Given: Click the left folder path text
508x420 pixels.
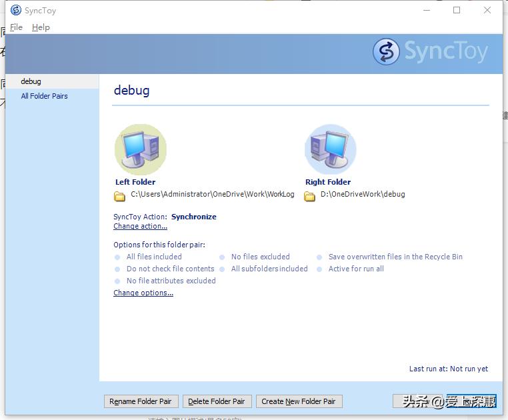Looking at the screenshot, I should pos(212,195).
